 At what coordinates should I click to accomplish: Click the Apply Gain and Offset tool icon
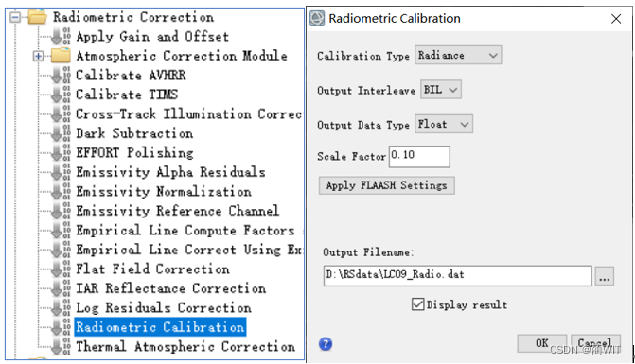pos(62,36)
